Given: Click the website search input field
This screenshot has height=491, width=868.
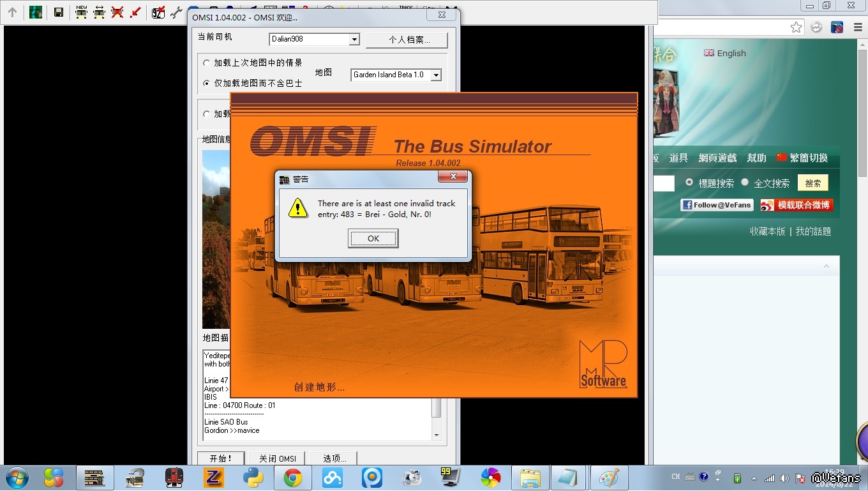Looking at the screenshot, I should (x=664, y=183).
